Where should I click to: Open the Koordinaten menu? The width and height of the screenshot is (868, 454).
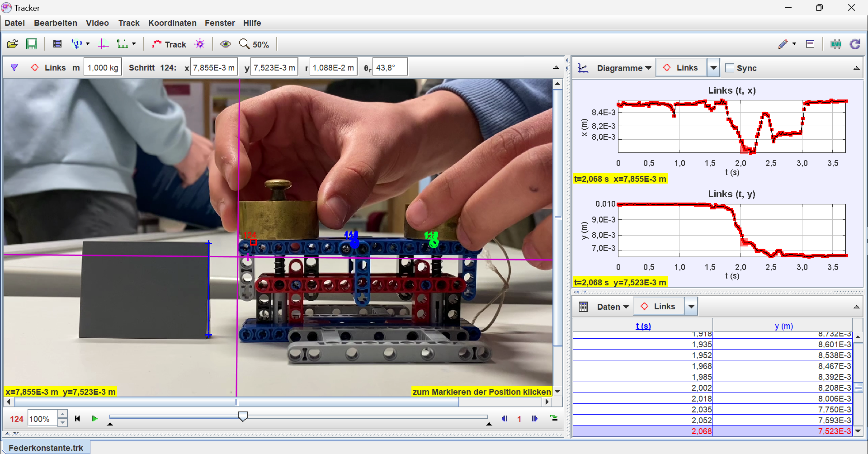point(172,23)
